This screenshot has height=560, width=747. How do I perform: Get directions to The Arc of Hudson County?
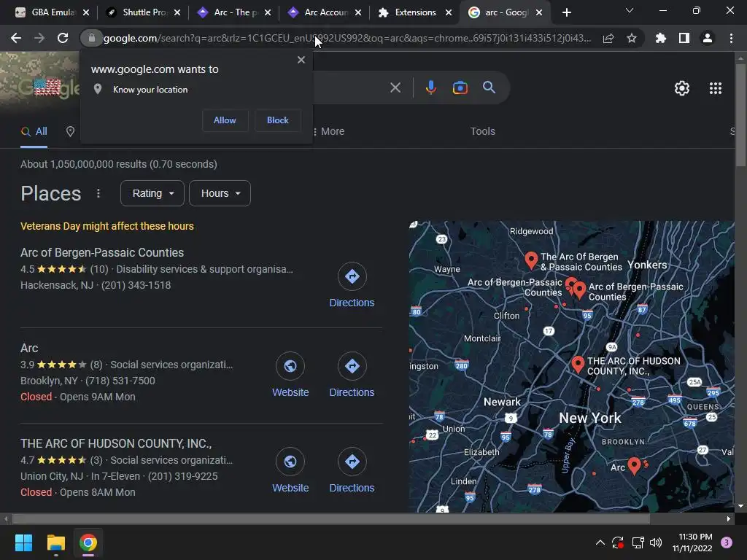(352, 470)
